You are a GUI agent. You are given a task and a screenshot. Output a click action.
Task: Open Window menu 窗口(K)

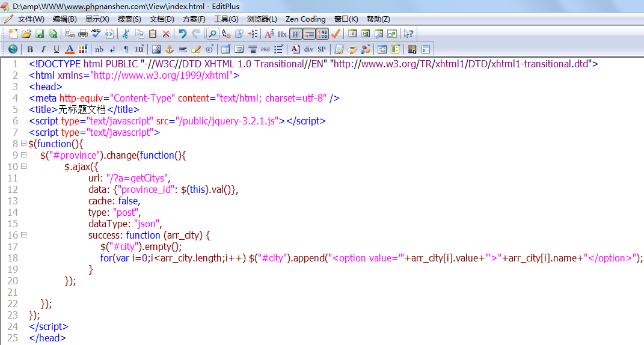[346, 19]
